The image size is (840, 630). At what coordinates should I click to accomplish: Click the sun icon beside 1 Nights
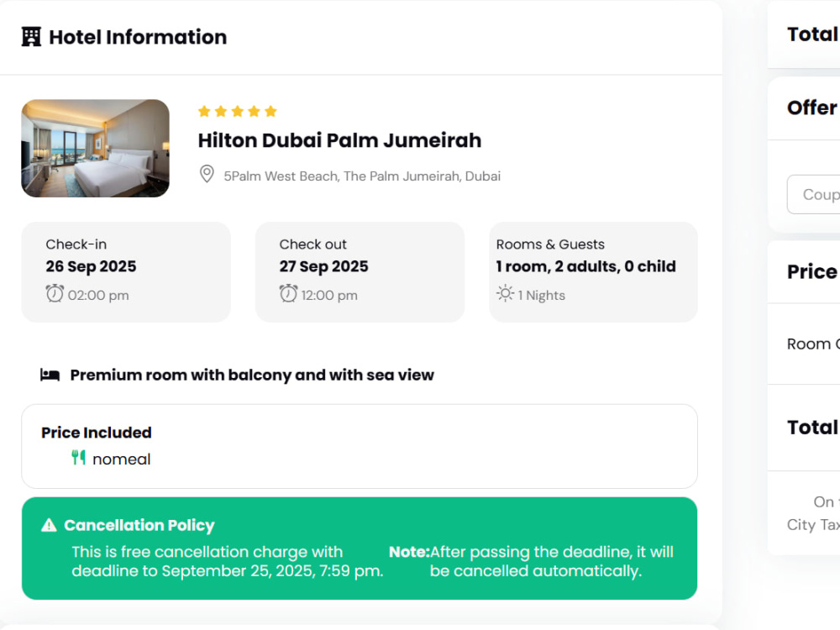point(505,293)
